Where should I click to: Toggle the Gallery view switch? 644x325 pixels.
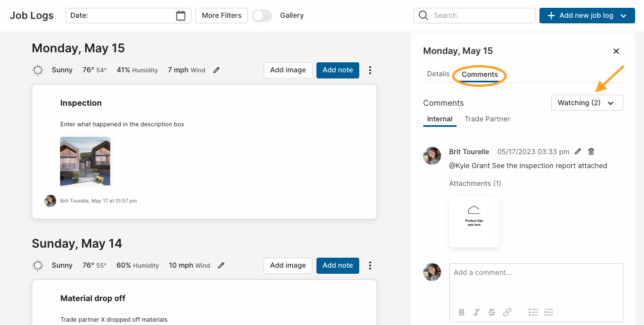click(262, 16)
